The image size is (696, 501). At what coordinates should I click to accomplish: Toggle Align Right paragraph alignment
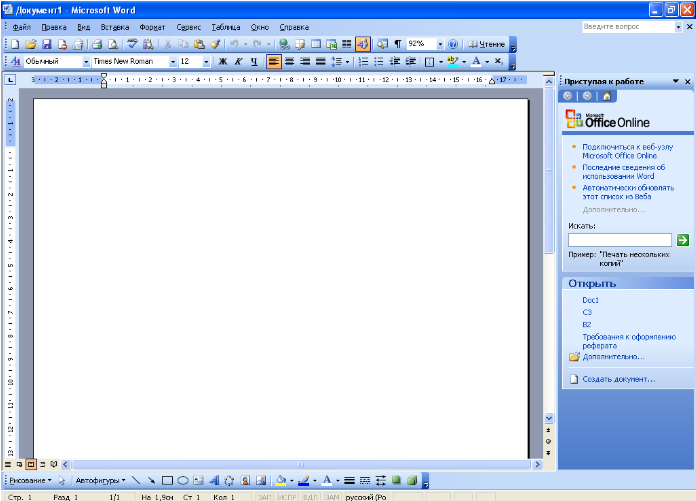[x=305, y=61]
